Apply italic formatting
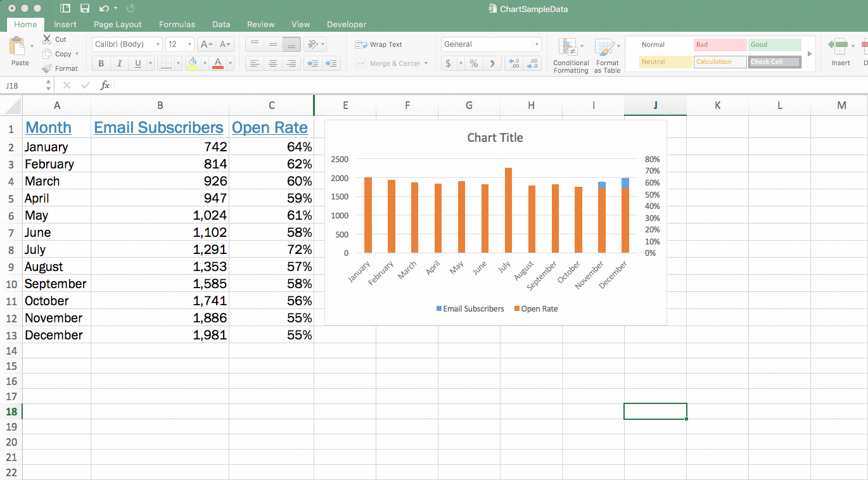Viewport: 868px width, 480px height. [119, 63]
